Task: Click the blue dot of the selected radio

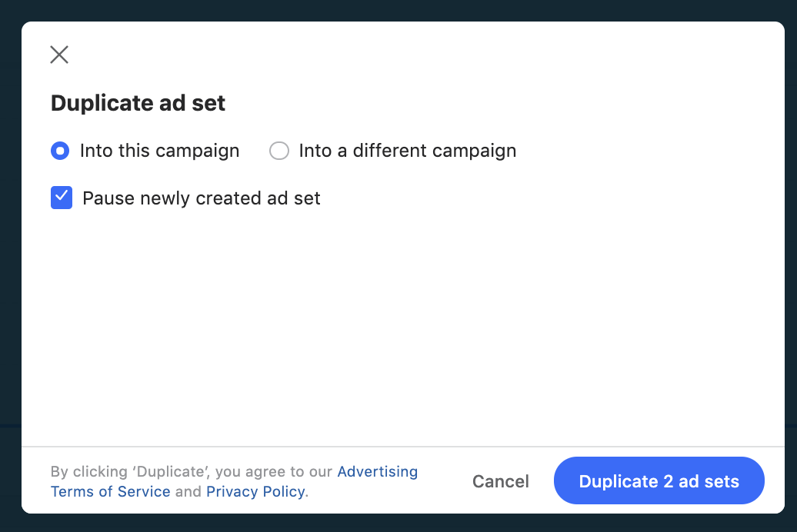Action: (60, 151)
